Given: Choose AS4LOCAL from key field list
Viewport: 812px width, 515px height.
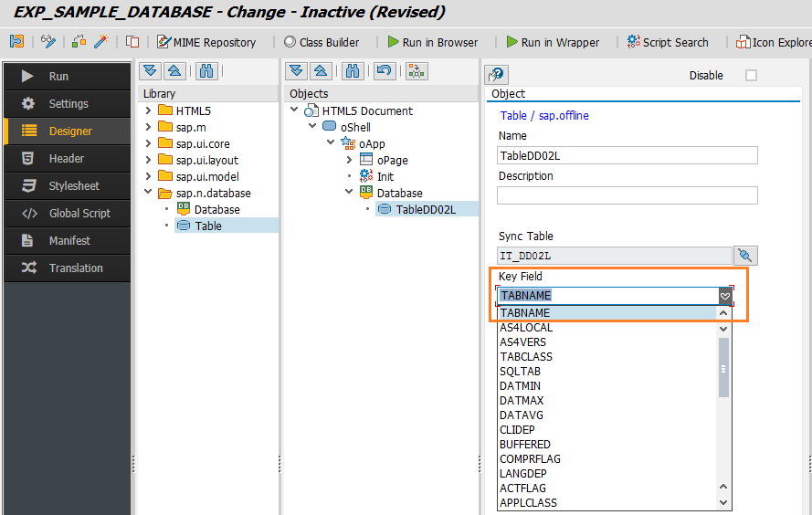Looking at the screenshot, I should (x=526, y=328).
